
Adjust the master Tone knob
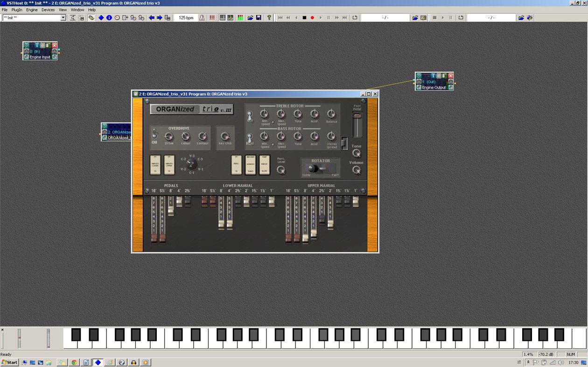pos(357,153)
